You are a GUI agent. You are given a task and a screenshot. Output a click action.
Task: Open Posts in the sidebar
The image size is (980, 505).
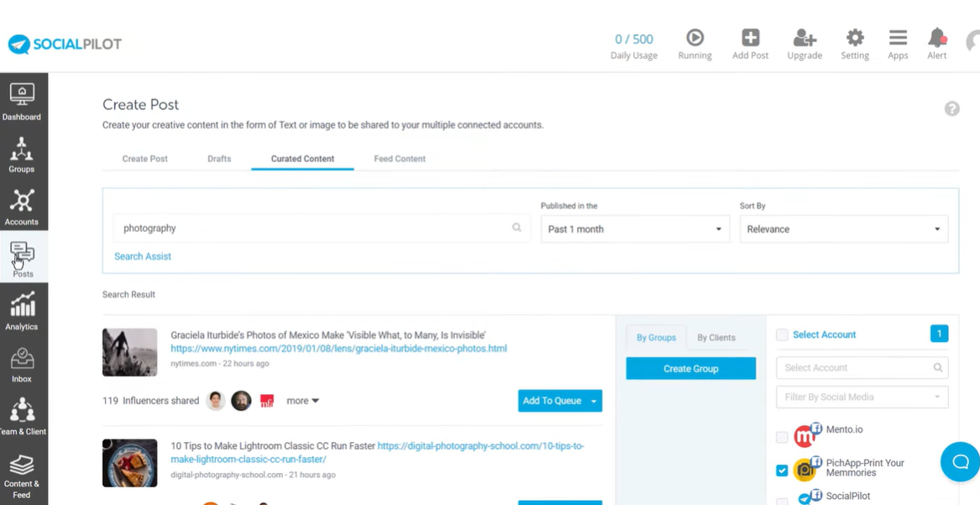(x=23, y=258)
